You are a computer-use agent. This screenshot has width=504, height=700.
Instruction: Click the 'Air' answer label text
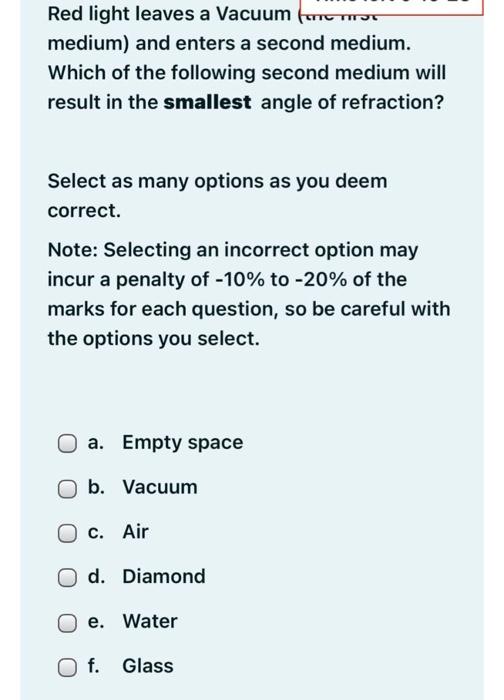pyautogui.click(x=135, y=532)
